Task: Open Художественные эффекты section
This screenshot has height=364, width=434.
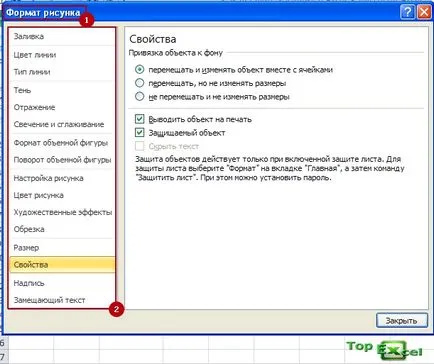Action: click(x=62, y=212)
